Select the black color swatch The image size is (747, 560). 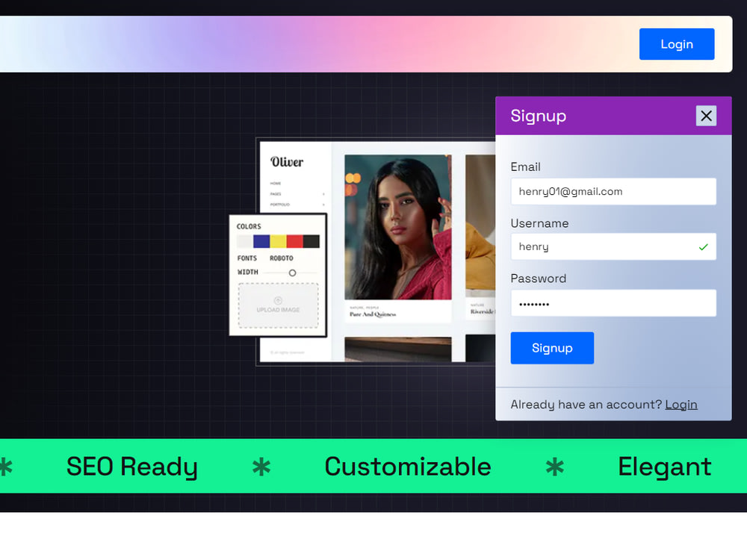(311, 241)
